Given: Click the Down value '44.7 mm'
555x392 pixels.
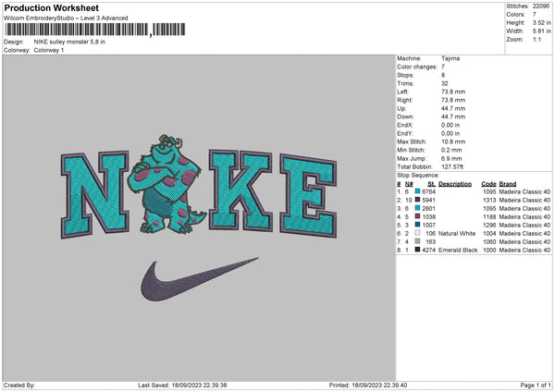Looking at the screenshot, I should click(x=453, y=116).
